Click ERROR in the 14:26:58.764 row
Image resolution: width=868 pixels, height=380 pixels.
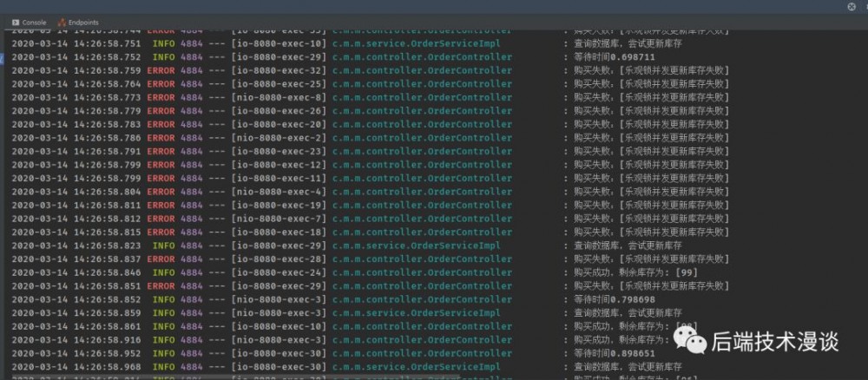point(161,84)
